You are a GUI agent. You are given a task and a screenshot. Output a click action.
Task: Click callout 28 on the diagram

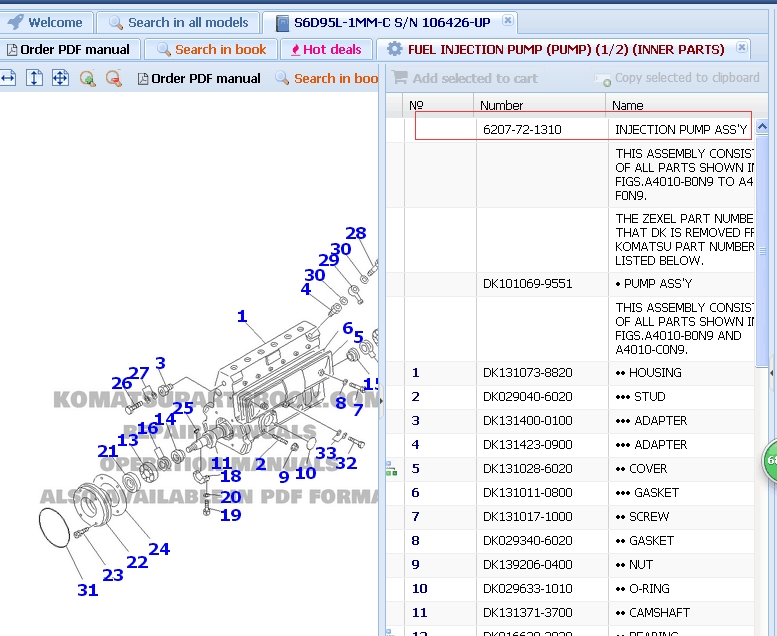click(x=356, y=233)
